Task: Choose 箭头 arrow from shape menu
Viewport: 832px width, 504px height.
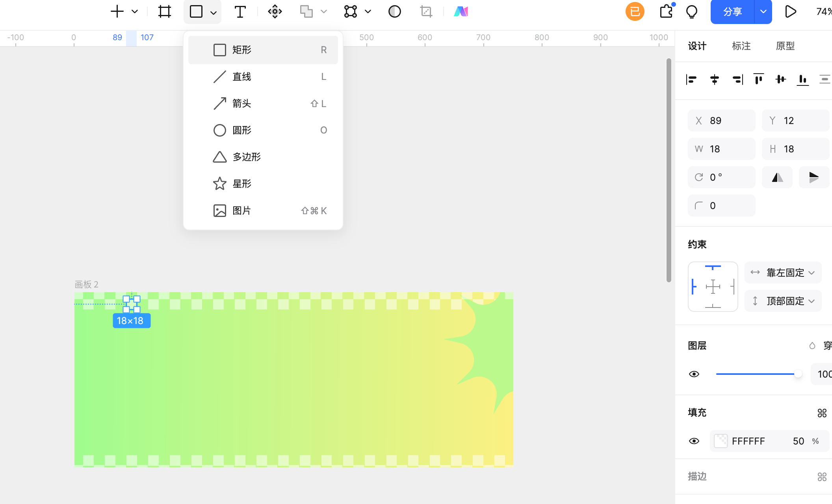Action: 263,104
